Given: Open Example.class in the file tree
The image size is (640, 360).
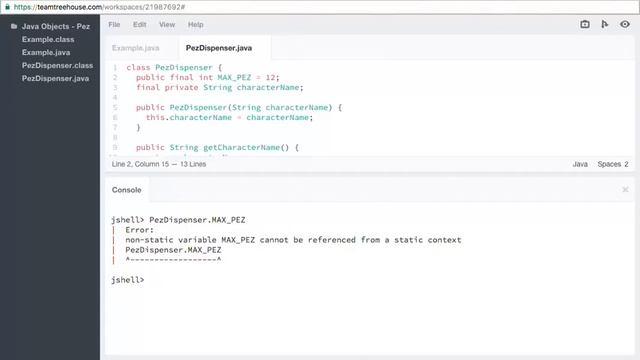Looking at the screenshot, I should click(x=48, y=39).
